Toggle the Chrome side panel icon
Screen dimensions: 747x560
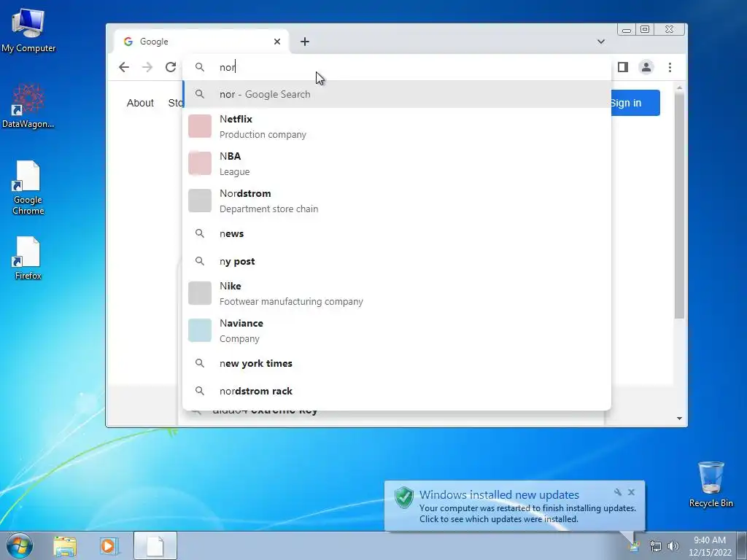click(623, 67)
